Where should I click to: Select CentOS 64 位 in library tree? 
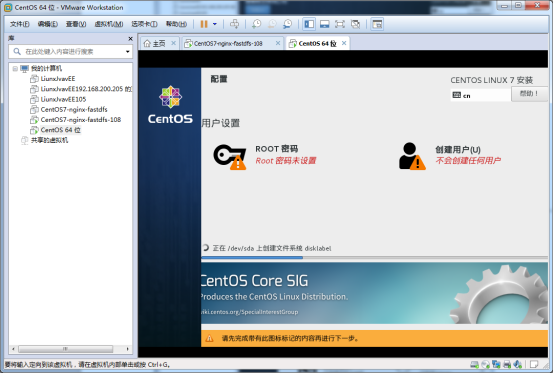tap(60, 130)
